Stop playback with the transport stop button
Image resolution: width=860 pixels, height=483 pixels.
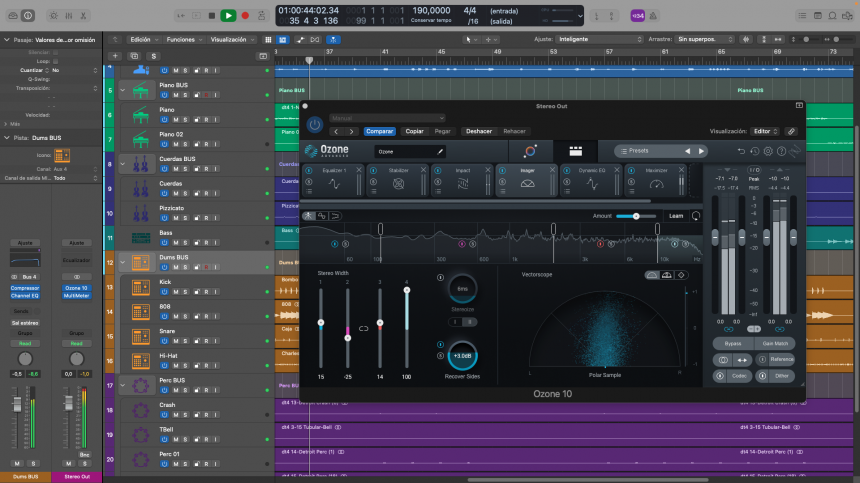tap(212, 16)
